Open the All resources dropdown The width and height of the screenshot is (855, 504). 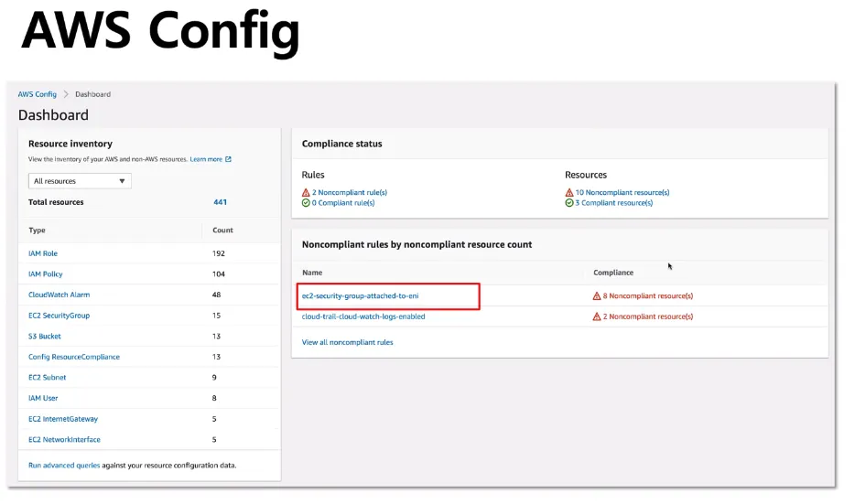tap(80, 181)
